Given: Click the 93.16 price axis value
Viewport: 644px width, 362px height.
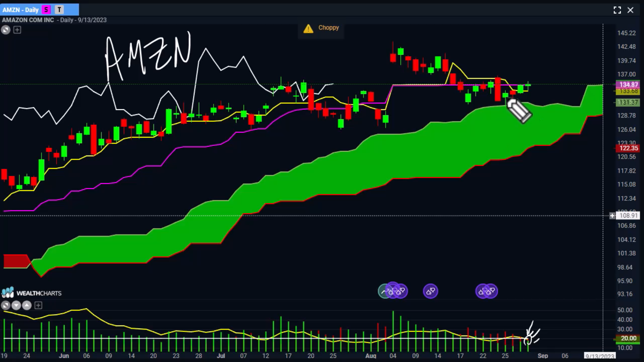Looking at the screenshot, I should [625, 294].
